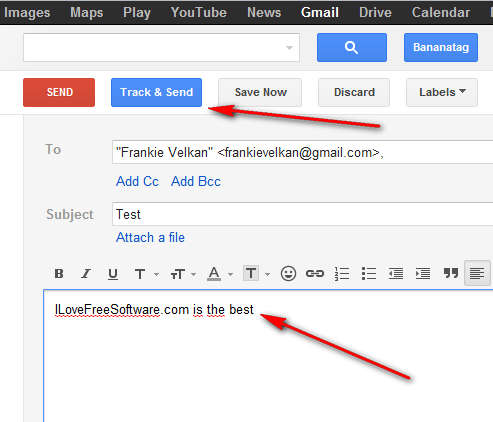Toggle underline text formatting
493x422 pixels.
coord(113,274)
